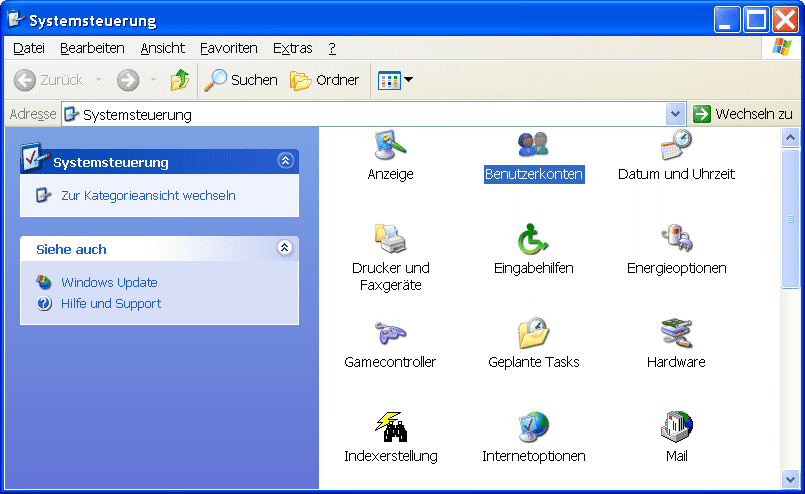Expand the address bar dropdown
805x494 pixels.
[676, 114]
